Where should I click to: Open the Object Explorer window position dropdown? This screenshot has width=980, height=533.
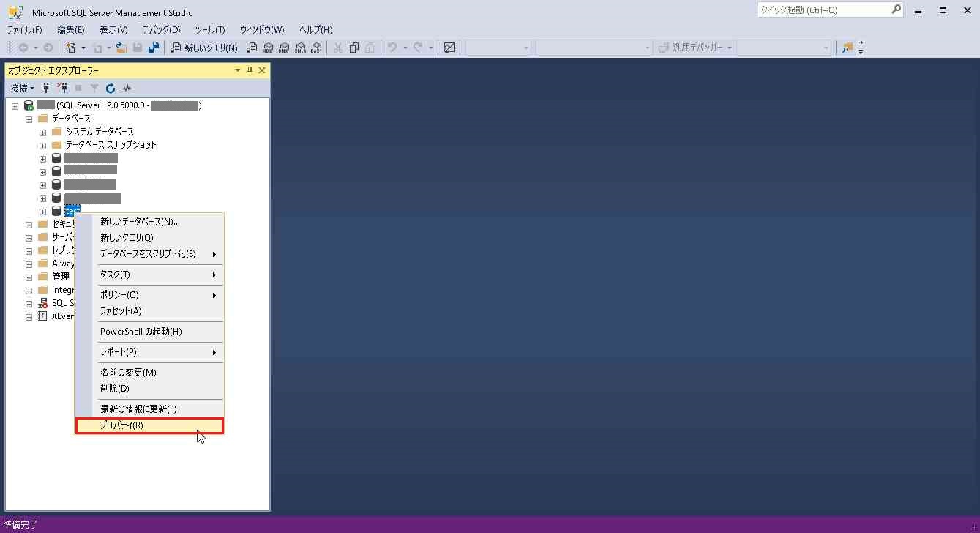[x=237, y=70]
